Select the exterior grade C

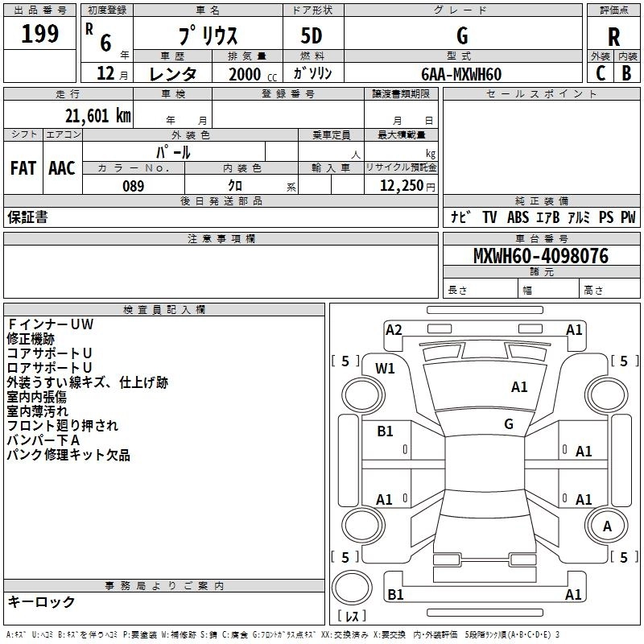pyautogui.click(x=601, y=73)
